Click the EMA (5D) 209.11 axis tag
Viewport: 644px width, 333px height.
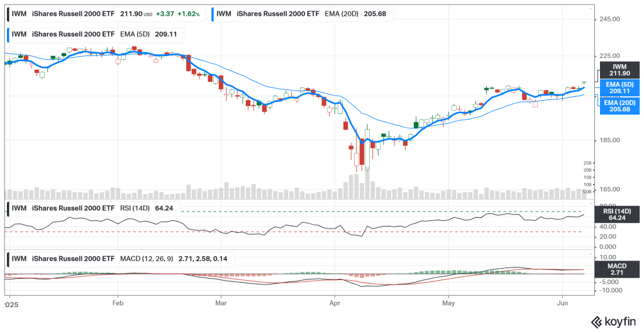[x=619, y=87]
